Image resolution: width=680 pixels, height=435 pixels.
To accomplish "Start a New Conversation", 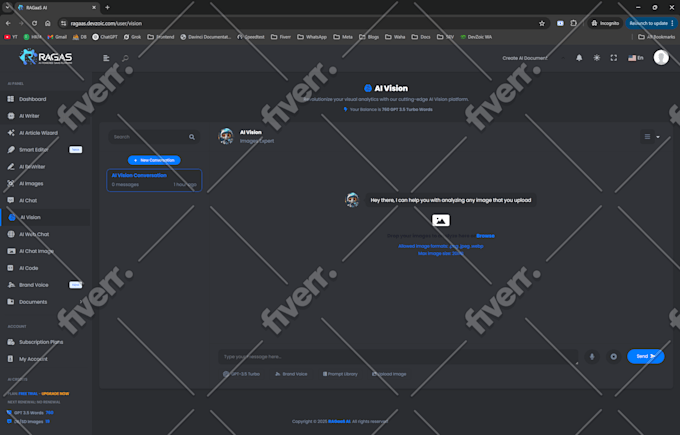I will pyautogui.click(x=154, y=160).
